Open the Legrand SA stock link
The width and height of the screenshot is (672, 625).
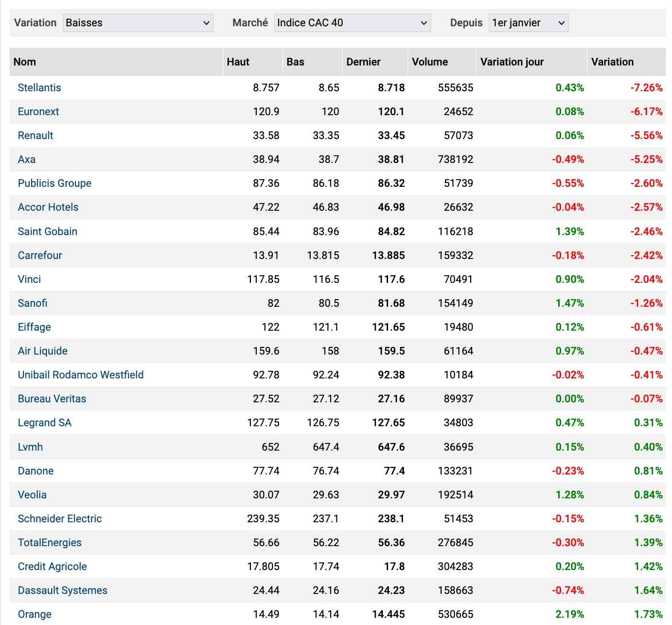coord(44,423)
